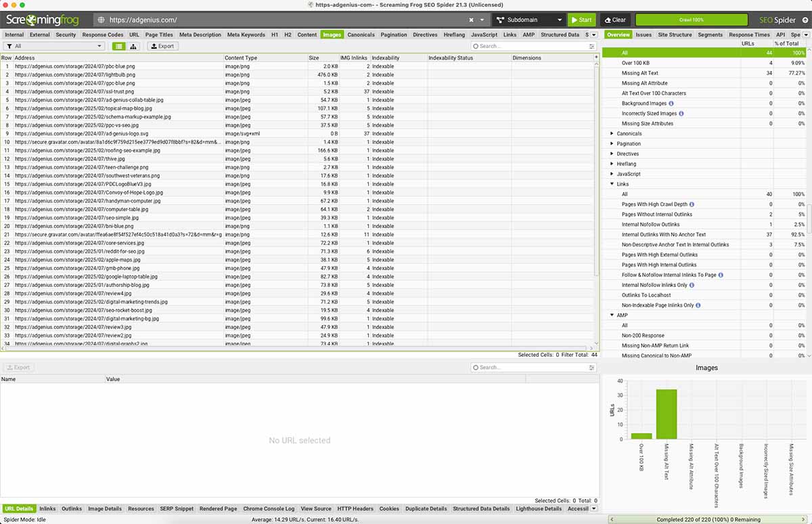
Task: Click info icon beside Internal Nofollow Inlinks Only
Action: click(x=692, y=285)
